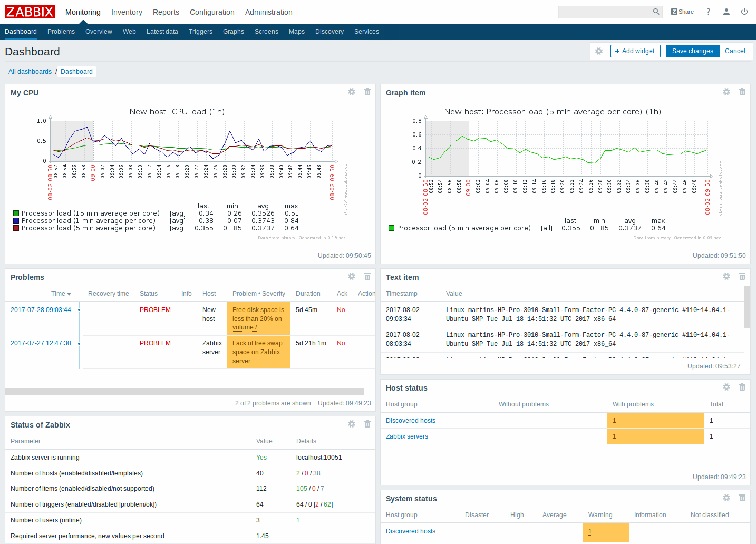Click the Text item vertical scrollbar
Image resolution: width=756 pixels, height=544 pixels.
[x=747, y=307]
